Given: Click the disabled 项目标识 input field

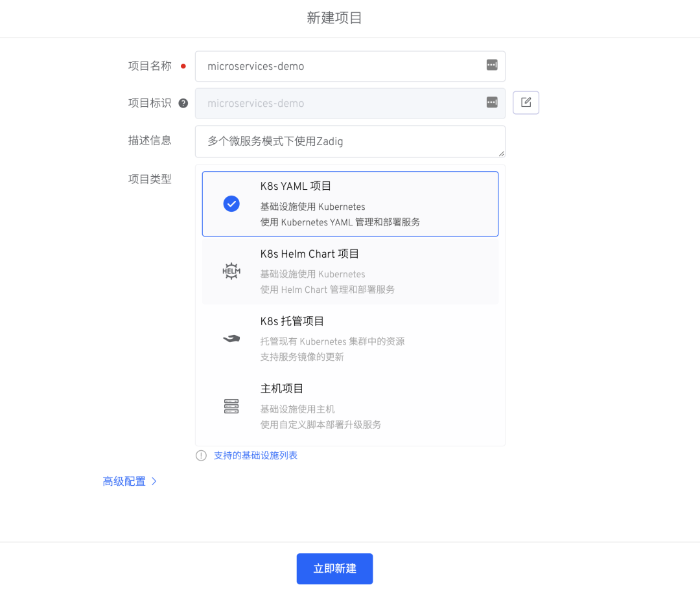Looking at the screenshot, I should pyautogui.click(x=350, y=103).
